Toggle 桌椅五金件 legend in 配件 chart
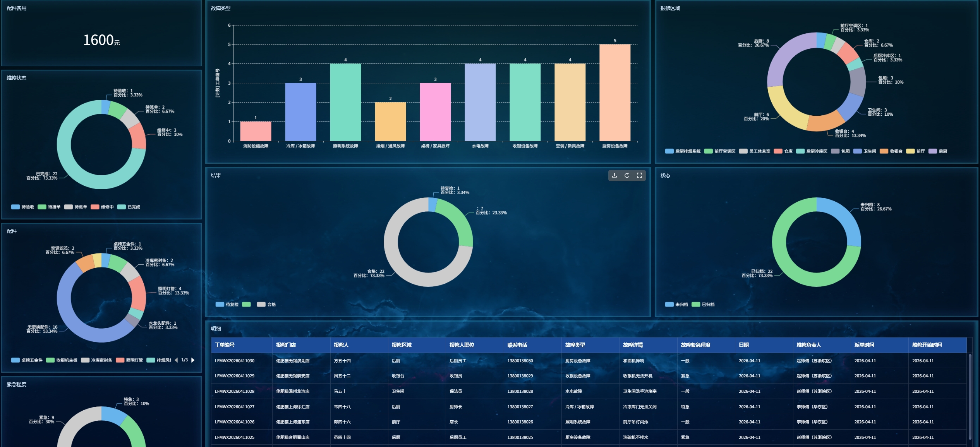 [x=27, y=360]
